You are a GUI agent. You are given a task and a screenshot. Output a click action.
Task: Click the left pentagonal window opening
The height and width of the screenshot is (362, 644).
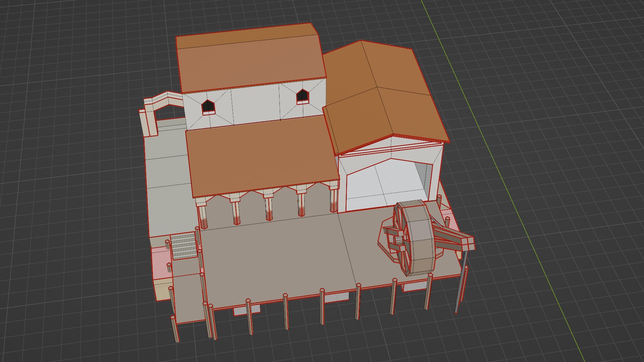point(208,106)
